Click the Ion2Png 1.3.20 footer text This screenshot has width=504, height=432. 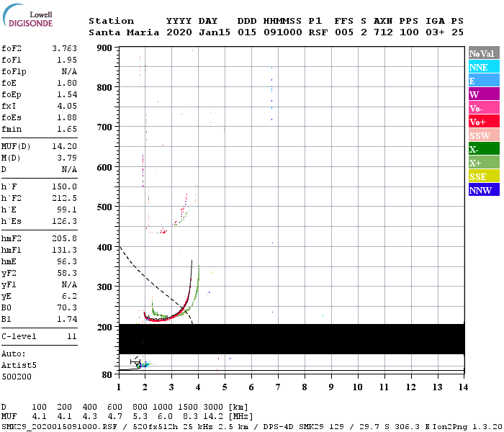point(468,427)
